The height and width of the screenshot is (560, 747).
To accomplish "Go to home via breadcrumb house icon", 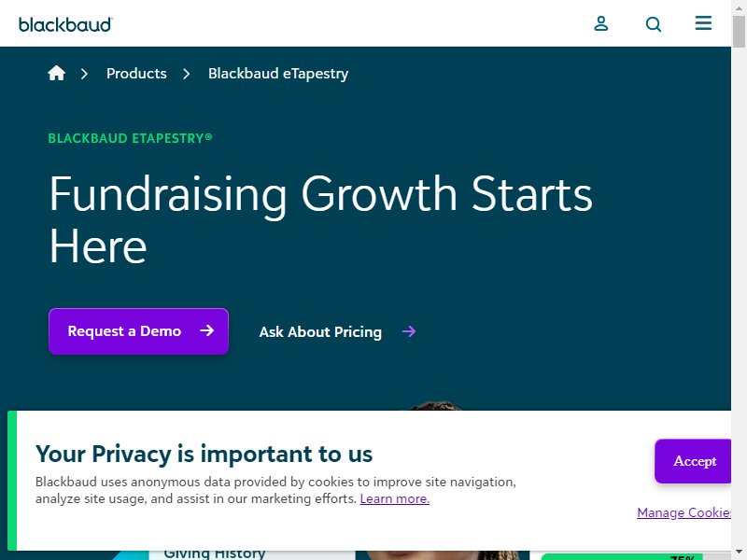I will click(x=57, y=73).
